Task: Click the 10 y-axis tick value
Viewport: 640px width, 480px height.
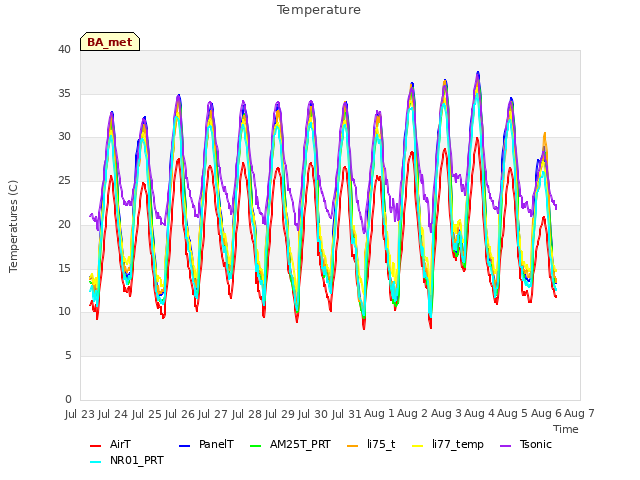Action: coord(64,312)
